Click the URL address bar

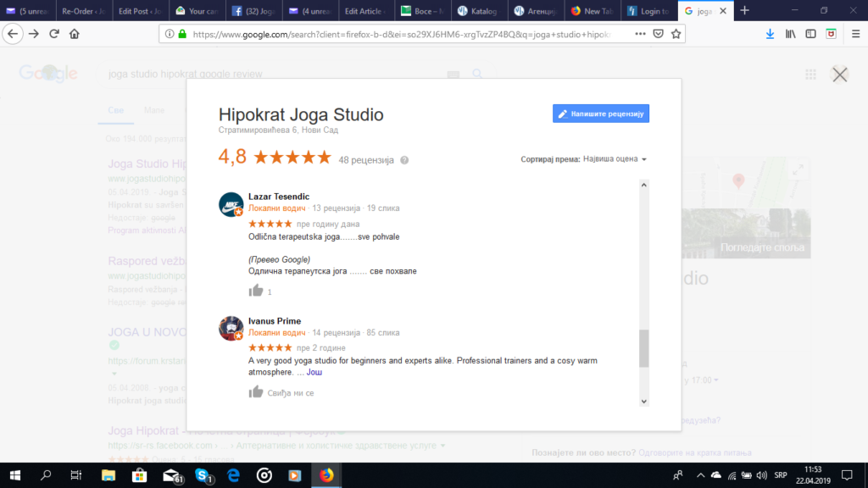401,34
